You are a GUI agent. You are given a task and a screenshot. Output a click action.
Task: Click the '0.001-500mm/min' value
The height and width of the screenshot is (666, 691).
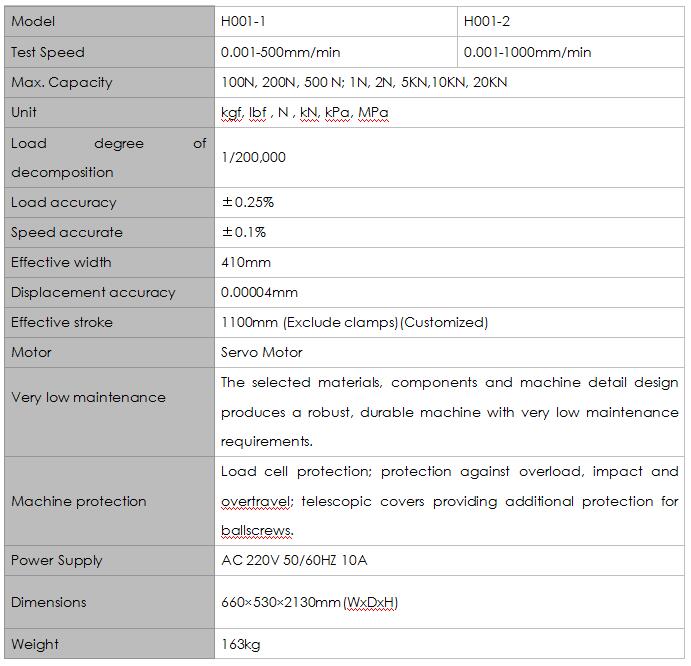(x=281, y=52)
